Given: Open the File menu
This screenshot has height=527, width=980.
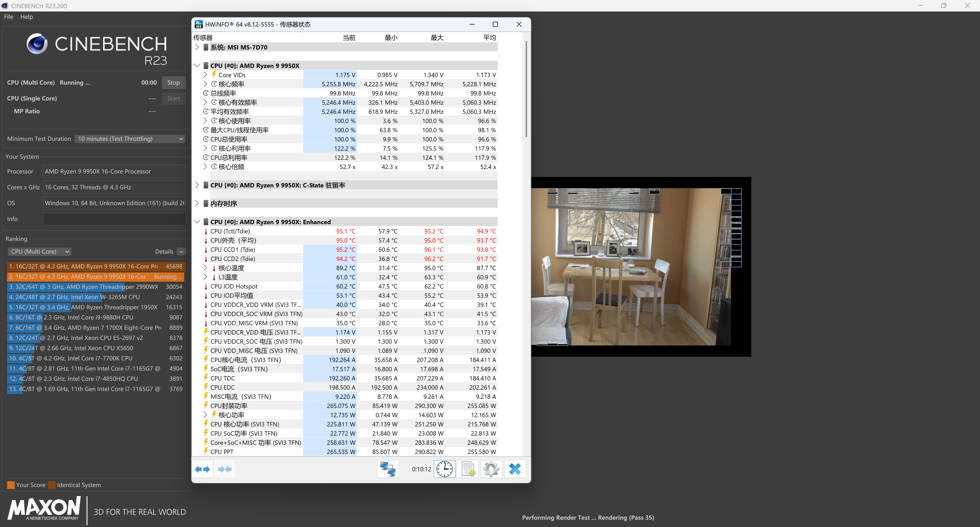Looking at the screenshot, I should (x=8, y=17).
